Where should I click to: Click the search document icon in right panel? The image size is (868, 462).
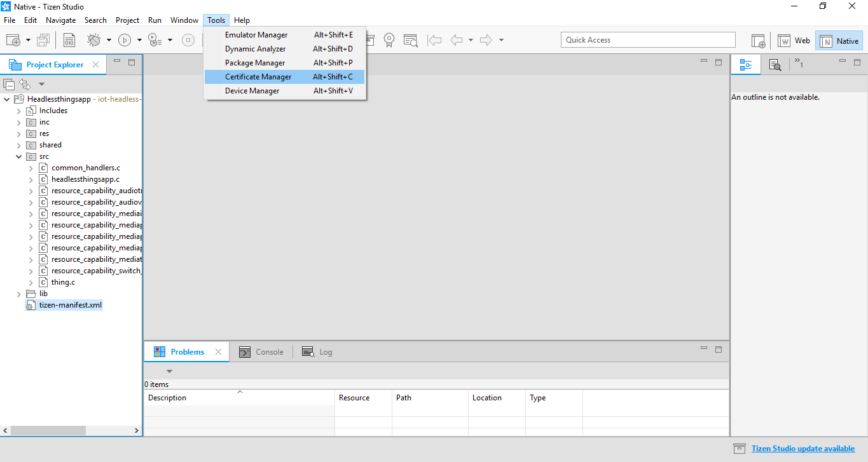click(775, 65)
